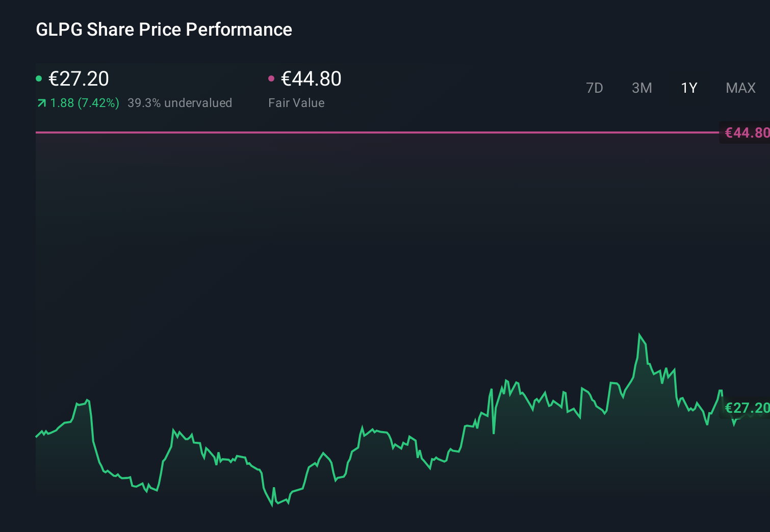Image resolution: width=770 pixels, height=532 pixels.
Task: Switch to the 3M time range
Action: [x=641, y=88]
